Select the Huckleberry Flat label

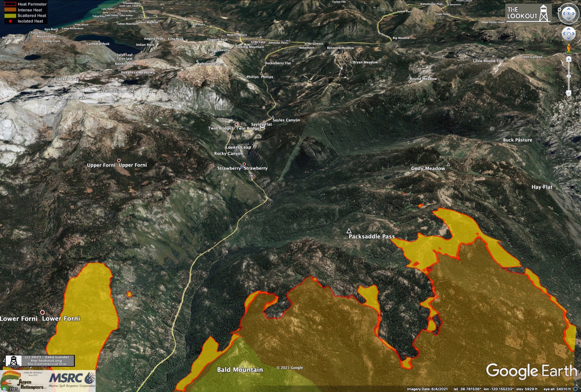pyautogui.click(x=278, y=63)
